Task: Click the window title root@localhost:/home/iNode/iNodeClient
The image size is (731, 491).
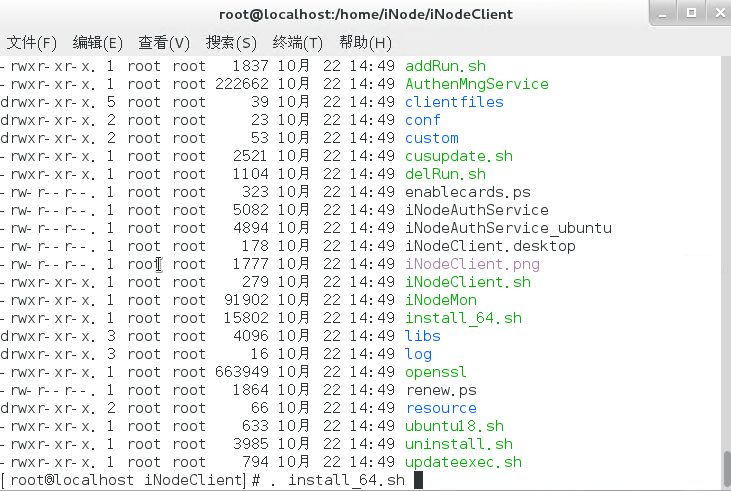Action: (x=366, y=14)
